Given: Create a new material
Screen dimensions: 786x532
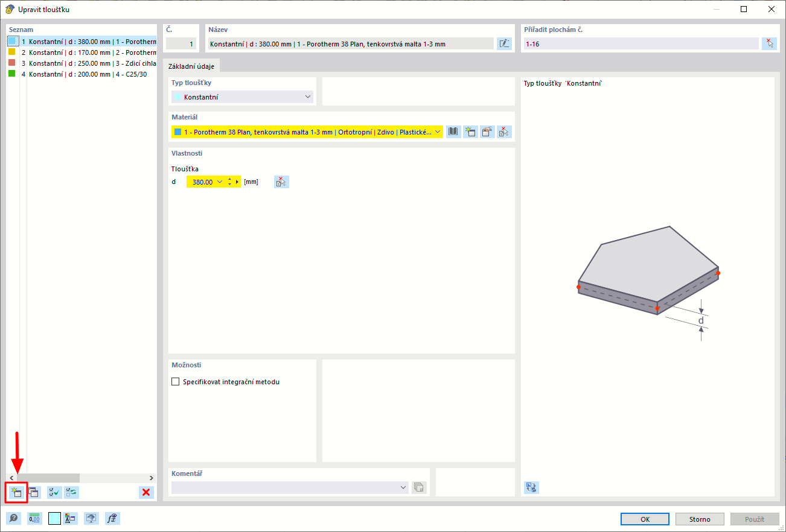Looking at the screenshot, I should (x=470, y=131).
